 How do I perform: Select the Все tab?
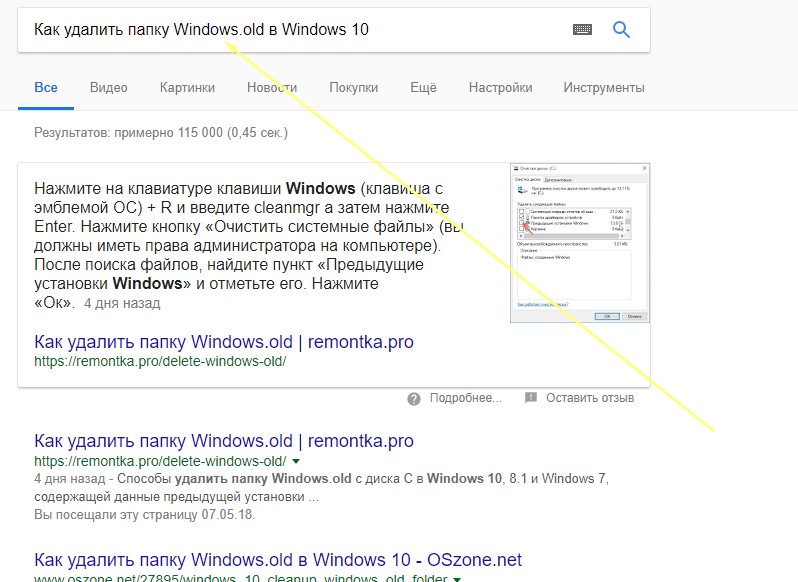46,88
